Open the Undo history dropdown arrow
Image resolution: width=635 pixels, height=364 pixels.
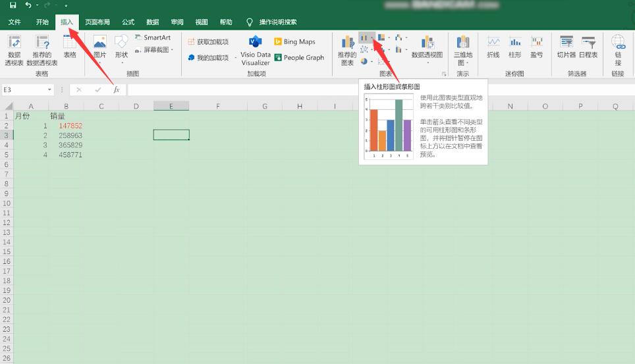37,5
